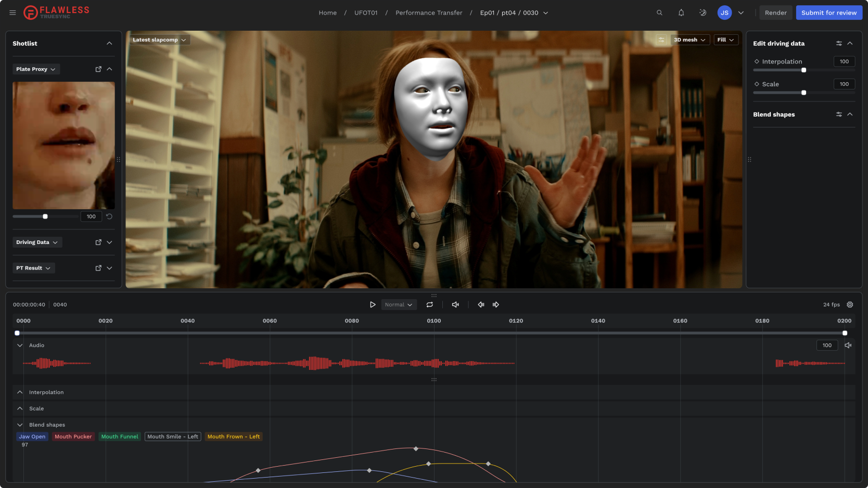Mute the Audio track
Image resolution: width=868 pixels, height=488 pixels.
point(848,345)
